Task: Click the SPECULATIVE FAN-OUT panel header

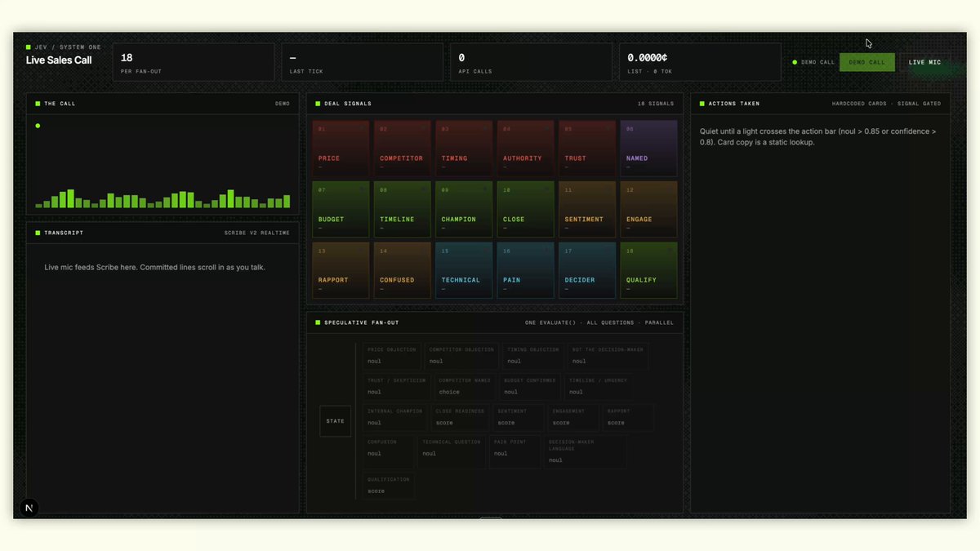Action: 495,322
